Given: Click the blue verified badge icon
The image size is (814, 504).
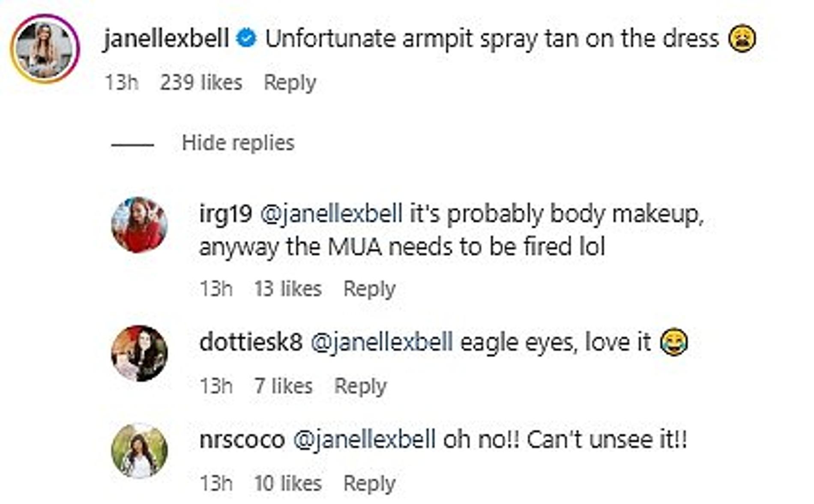Looking at the screenshot, I should pos(247,39).
